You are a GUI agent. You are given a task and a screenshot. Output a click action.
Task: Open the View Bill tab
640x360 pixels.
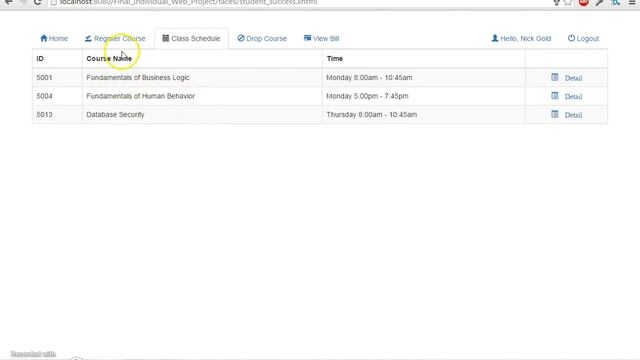(x=321, y=38)
